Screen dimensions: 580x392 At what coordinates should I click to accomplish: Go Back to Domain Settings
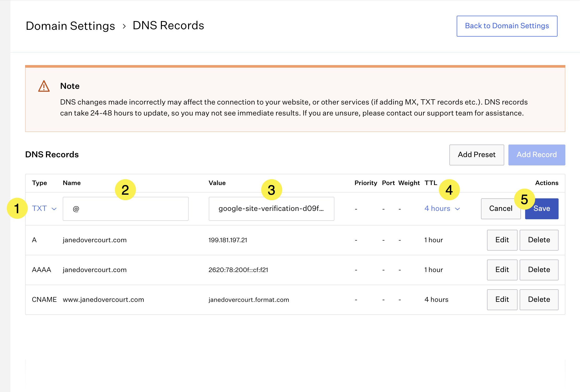click(x=507, y=26)
